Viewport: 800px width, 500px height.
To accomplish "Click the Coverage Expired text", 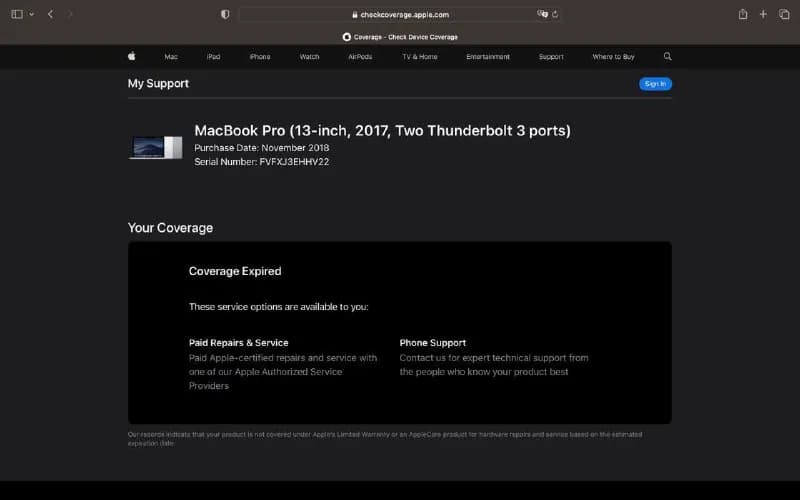I will pos(235,271).
